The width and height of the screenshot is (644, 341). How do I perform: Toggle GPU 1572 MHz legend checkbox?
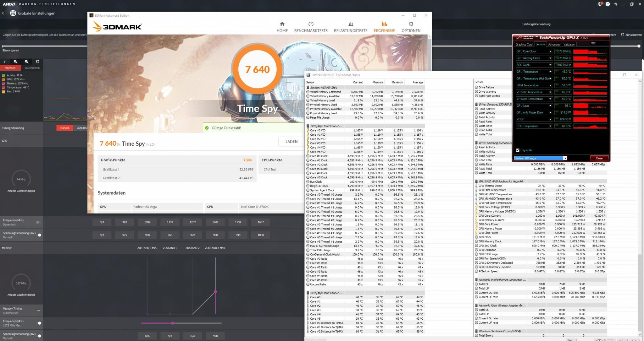point(3,79)
